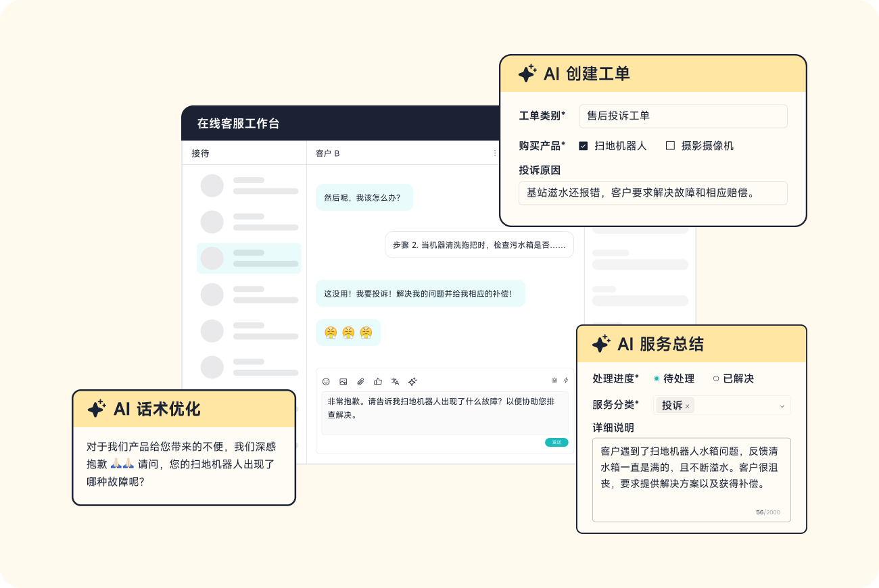Click the AI sparkle icon in chat toolbar
The height and width of the screenshot is (588, 879).
412,382
